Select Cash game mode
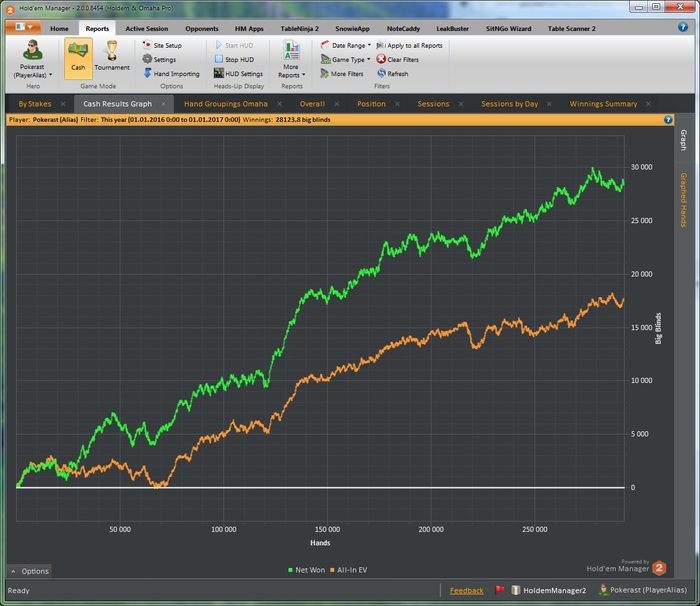This screenshot has height=606, width=700. click(78, 58)
